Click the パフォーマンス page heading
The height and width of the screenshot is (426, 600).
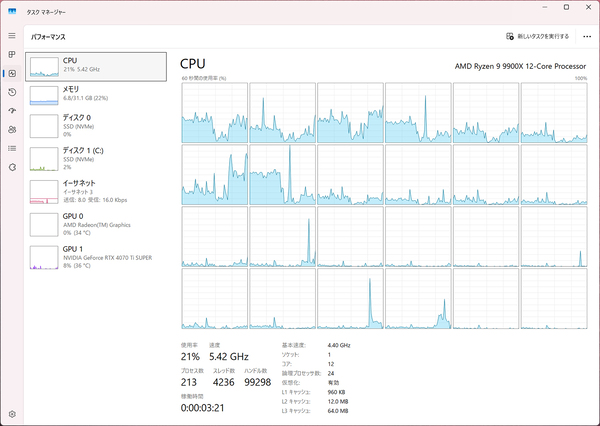[x=48, y=37]
